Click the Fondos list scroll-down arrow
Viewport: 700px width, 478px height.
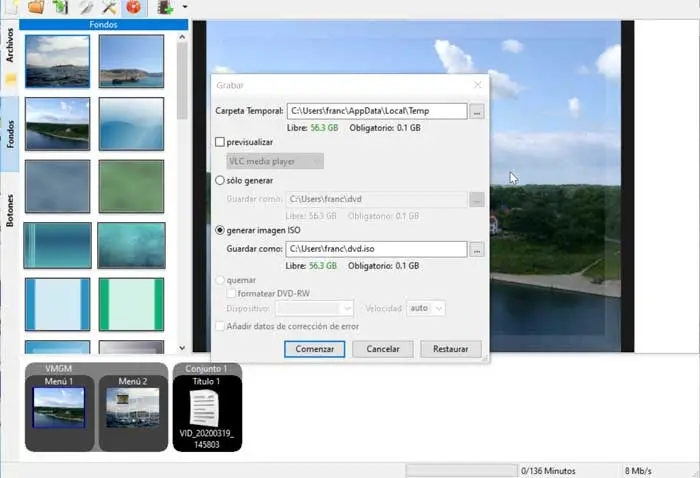182,348
